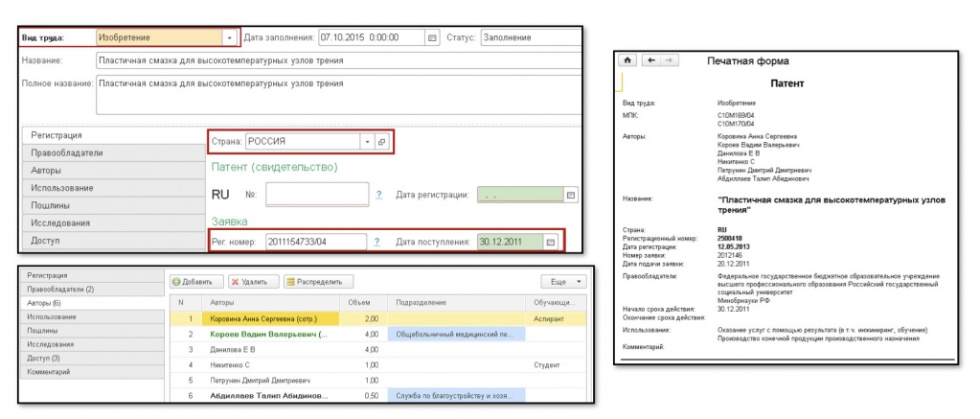
Task: Select Пошлины tab in the patent entry form
Action: [114, 205]
